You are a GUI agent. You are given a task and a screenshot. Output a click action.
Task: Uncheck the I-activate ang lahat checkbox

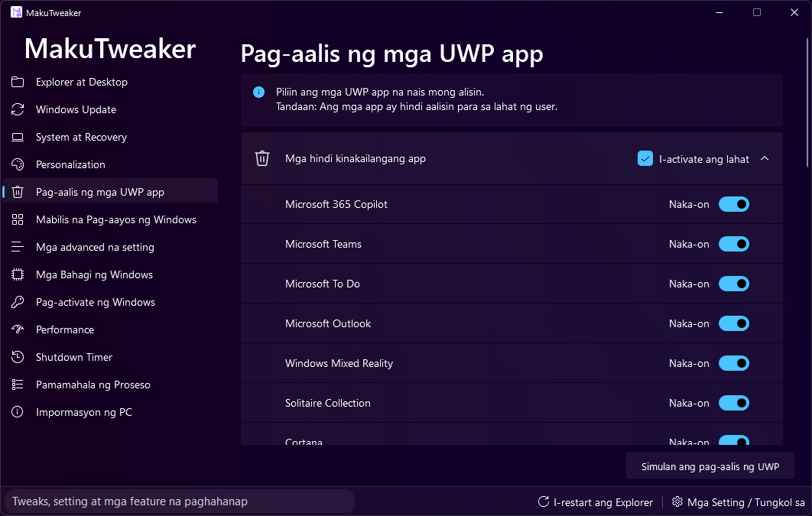pyautogui.click(x=645, y=159)
